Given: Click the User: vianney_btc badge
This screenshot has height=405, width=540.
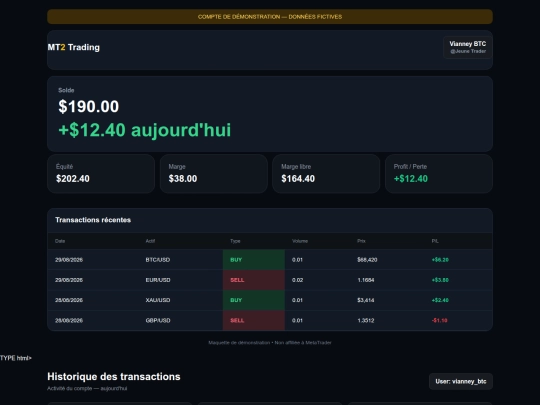Looking at the screenshot, I should coord(461,382).
